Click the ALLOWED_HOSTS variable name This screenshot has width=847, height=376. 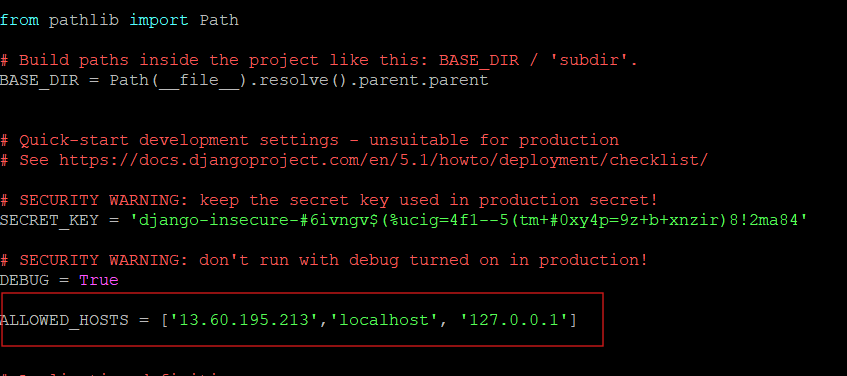click(64, 320)
